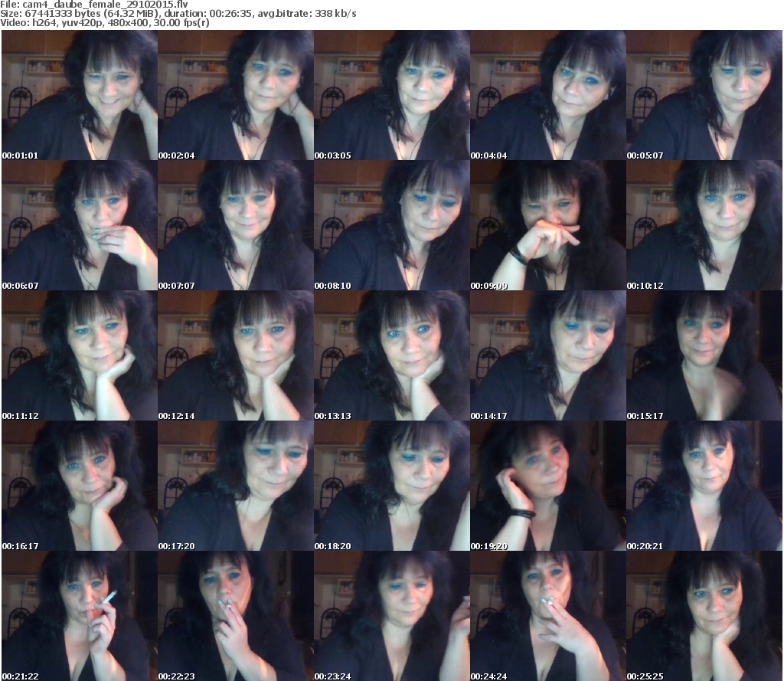Screen dimensions: 784x681
Task: Choose the thumbnail frame stamped 00:22:23
Action: tap(236, 616)
